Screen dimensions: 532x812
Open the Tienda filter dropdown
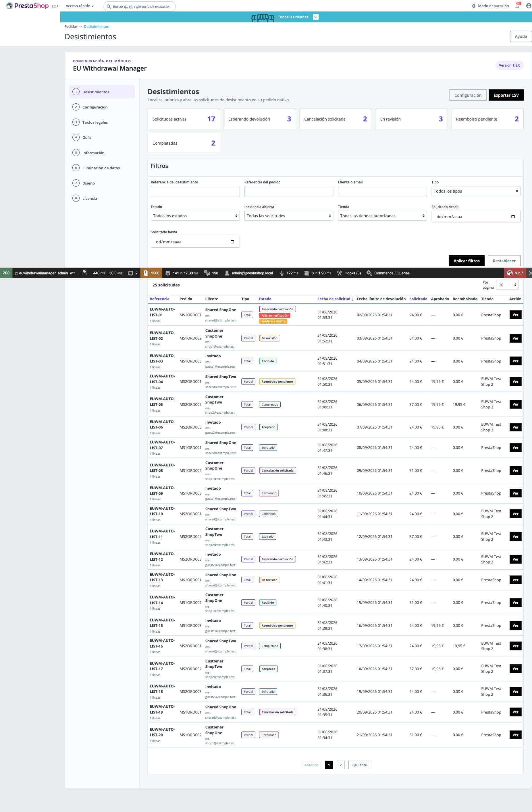382,216
